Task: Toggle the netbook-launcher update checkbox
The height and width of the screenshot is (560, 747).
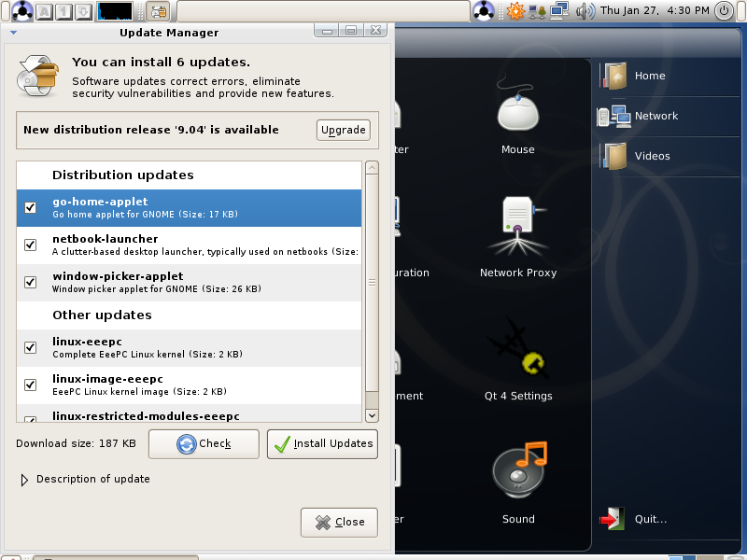Action: tap(30, 245)
